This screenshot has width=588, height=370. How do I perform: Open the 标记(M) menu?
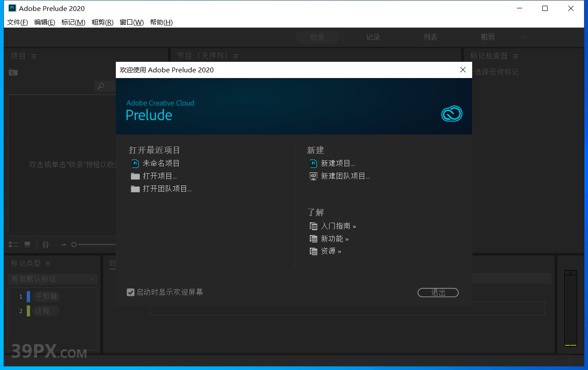coord(73,22)
